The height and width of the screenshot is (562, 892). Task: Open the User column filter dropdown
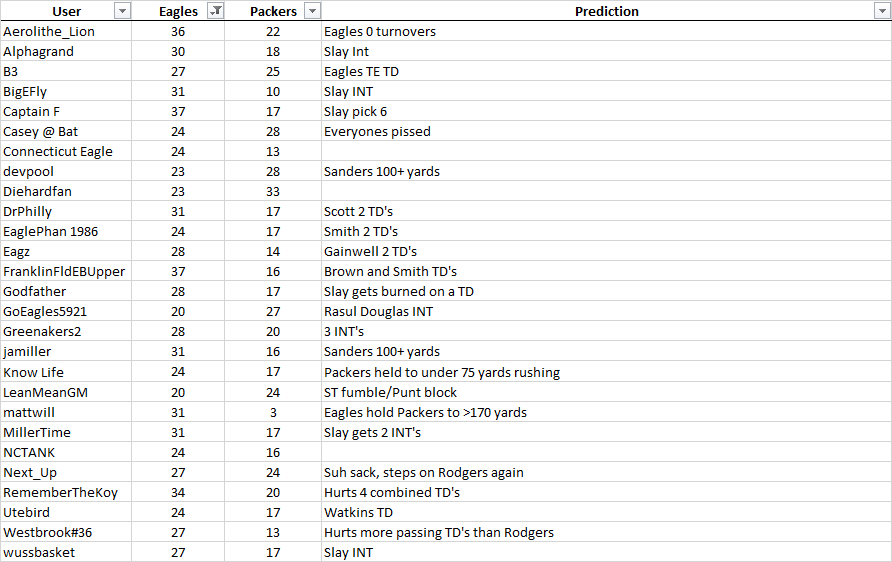click(x=122, y=11)
